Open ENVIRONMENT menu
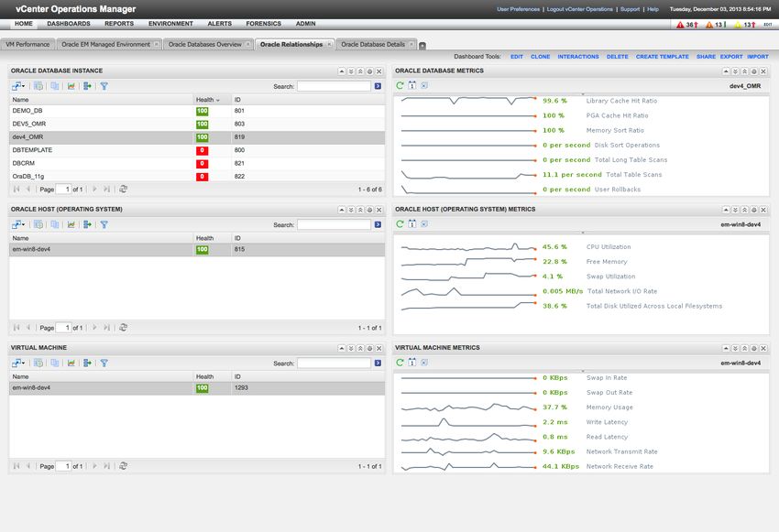The height and width of the screenshot is (532, 779). [x=170, y=24]
